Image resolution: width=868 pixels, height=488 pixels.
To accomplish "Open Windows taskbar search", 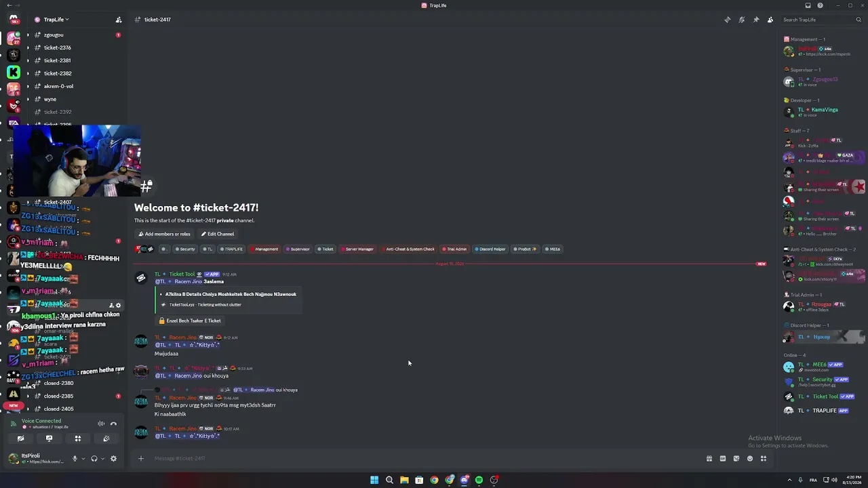I will pos(389,480).
